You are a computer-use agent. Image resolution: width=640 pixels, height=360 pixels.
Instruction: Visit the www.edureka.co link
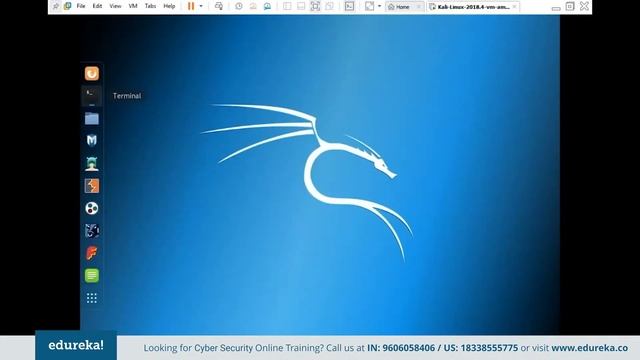point(589,348)
